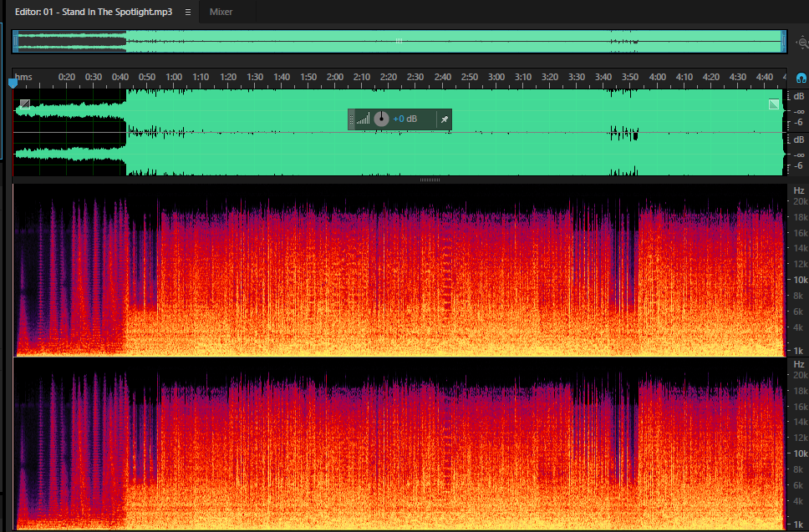The image size is (809, 532).
Task: Grab the Fade In handle on the waveform
Action: 24,104
